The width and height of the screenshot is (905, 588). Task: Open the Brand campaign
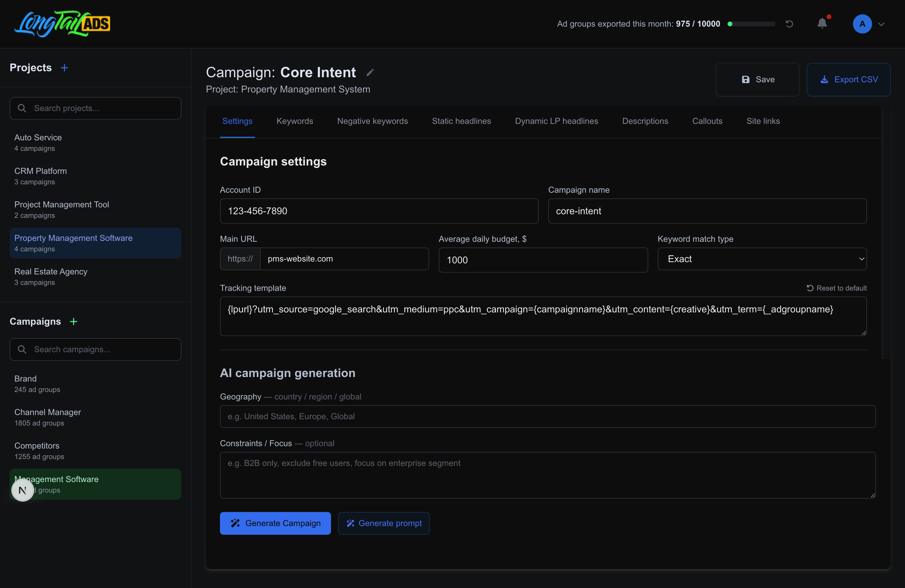[x=95, y=384]
